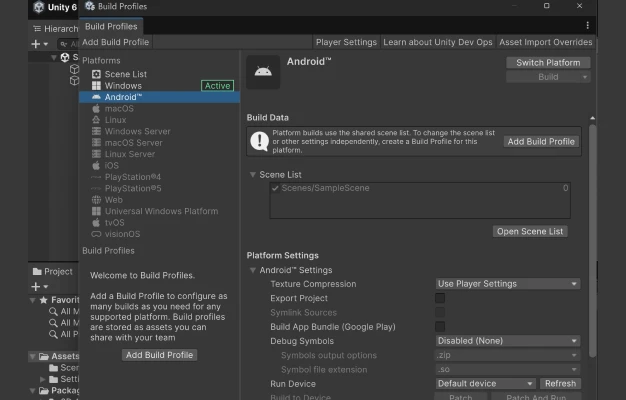Screen dimensions: 626x400
Task: Click the large Android platform thumbnail icon
Action: (263, 72)
